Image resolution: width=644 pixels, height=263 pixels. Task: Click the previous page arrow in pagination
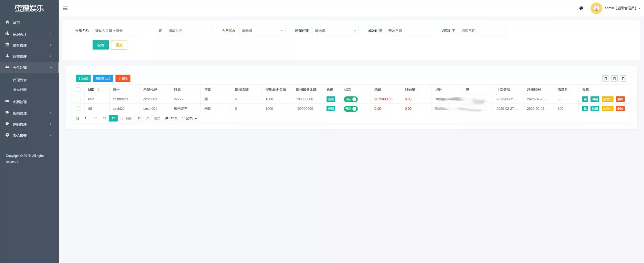point(77,118)
